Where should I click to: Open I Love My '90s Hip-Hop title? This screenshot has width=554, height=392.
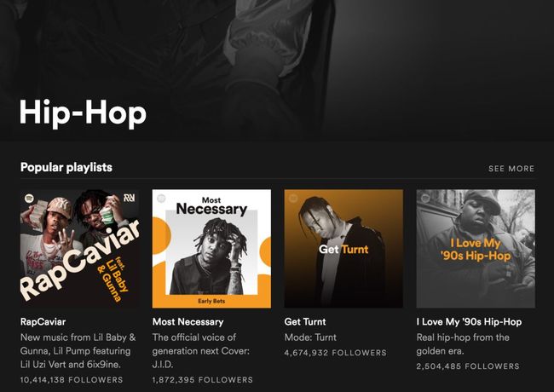tap(469, 322)
